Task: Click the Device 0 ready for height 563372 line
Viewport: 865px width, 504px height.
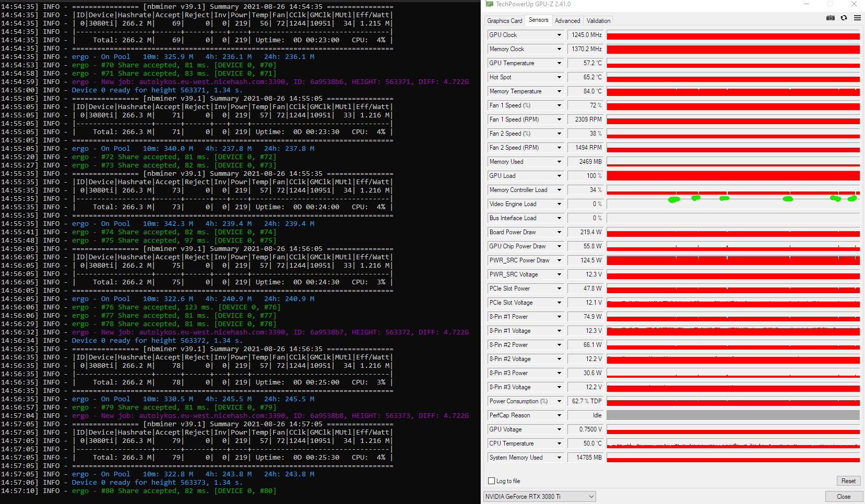Action: (122, 341)
